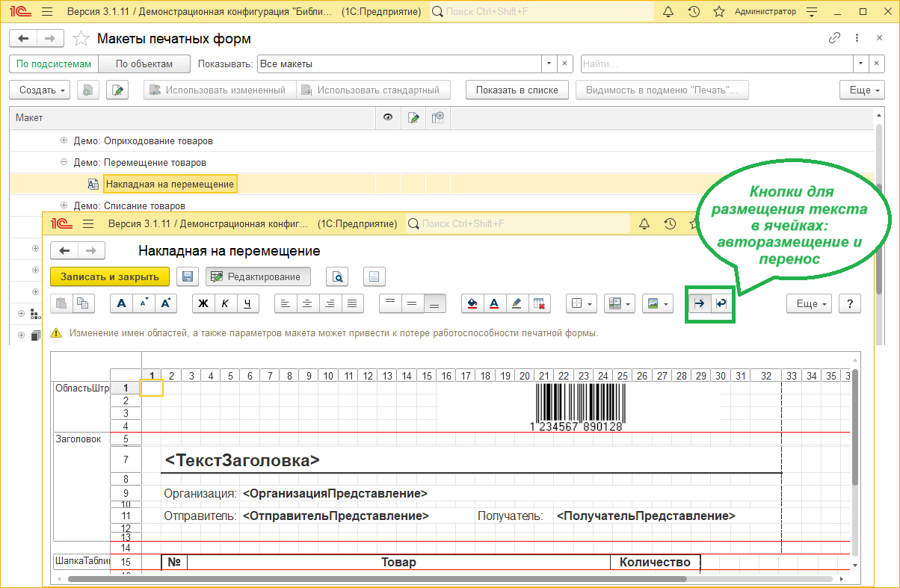Viewport: 900px width, 588px height.
Task: Enable auto-placement of cell text
Action: 700,303
